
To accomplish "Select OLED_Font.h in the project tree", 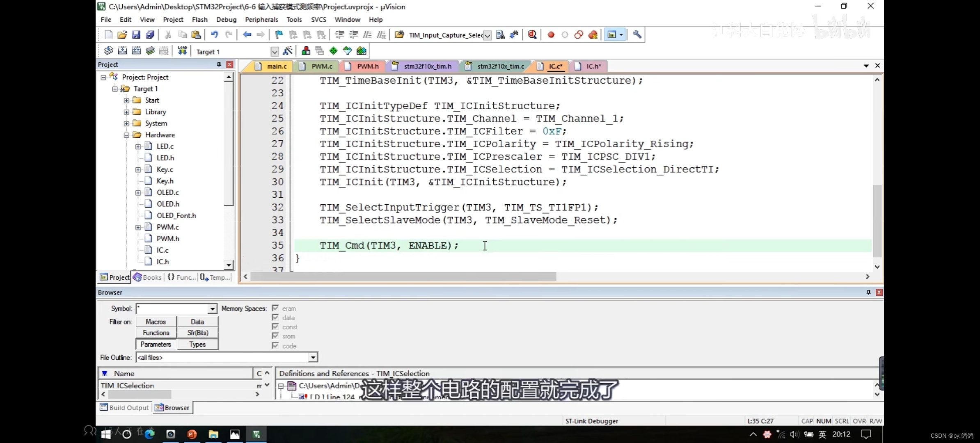I will tap(176, 216).
